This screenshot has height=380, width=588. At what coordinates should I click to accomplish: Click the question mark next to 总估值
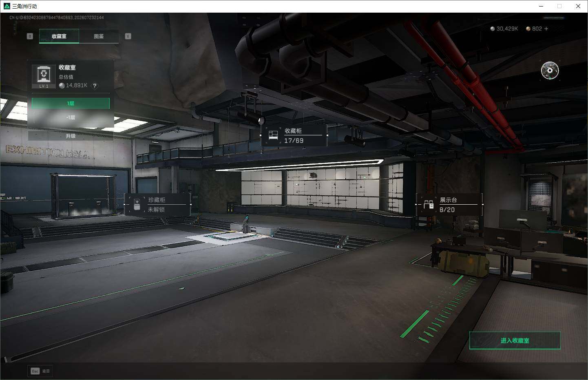95,86
